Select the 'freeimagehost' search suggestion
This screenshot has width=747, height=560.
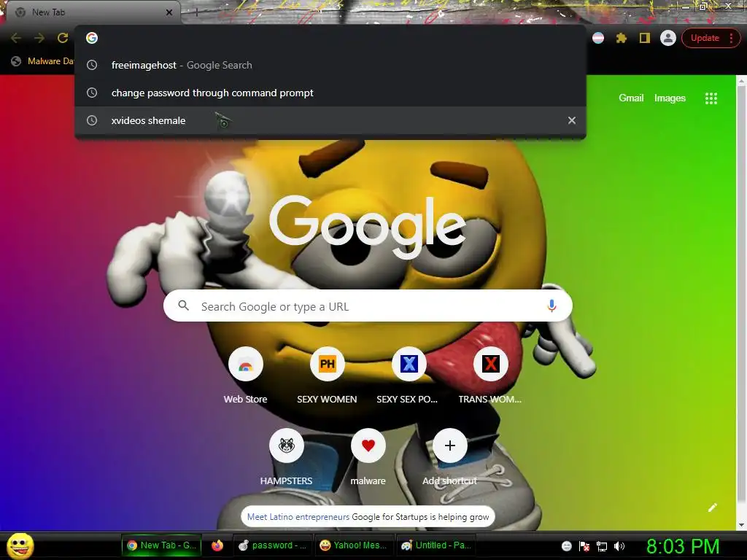(330, 65)
